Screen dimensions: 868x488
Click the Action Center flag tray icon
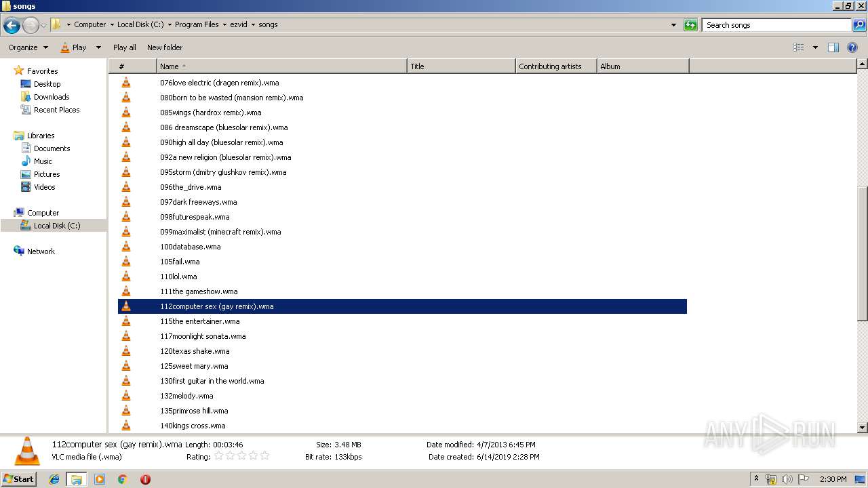(804, 479)
